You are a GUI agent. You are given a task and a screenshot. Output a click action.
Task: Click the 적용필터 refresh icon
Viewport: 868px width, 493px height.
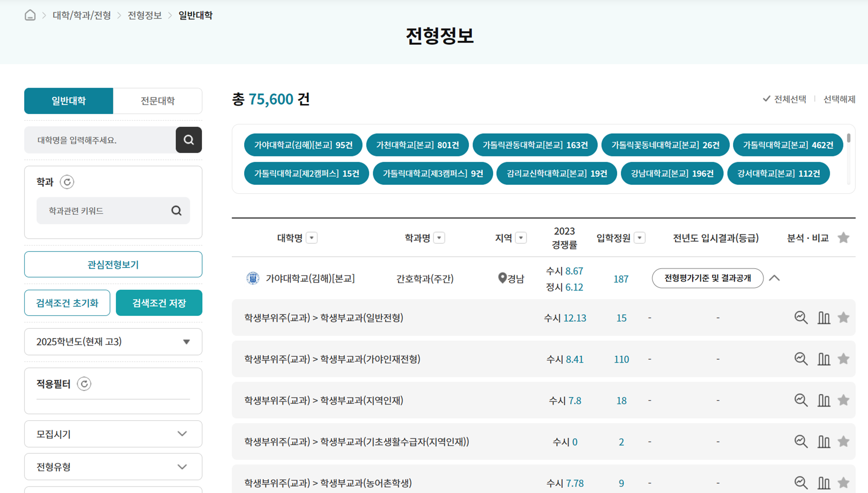[84, 384]
